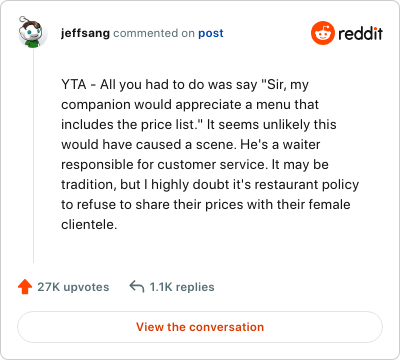Click the word 'clientele.' ending the comment
This screenshot has width=400, height=360.
click(89, 224)
